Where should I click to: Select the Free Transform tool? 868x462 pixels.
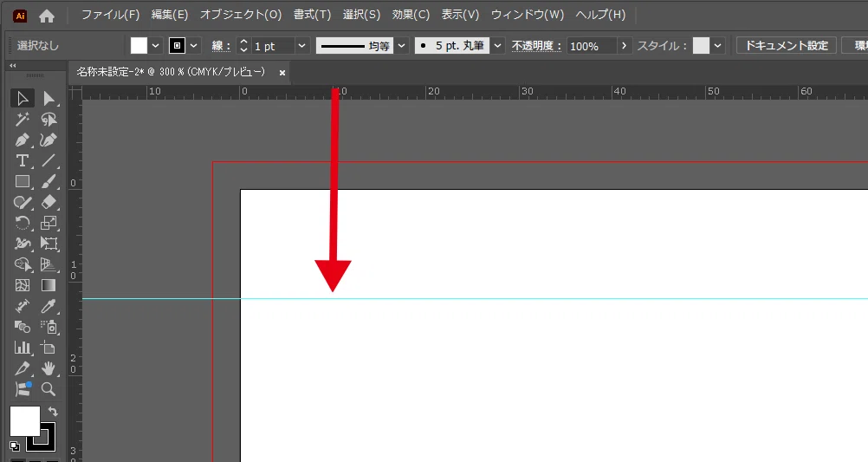click(49, 244)
